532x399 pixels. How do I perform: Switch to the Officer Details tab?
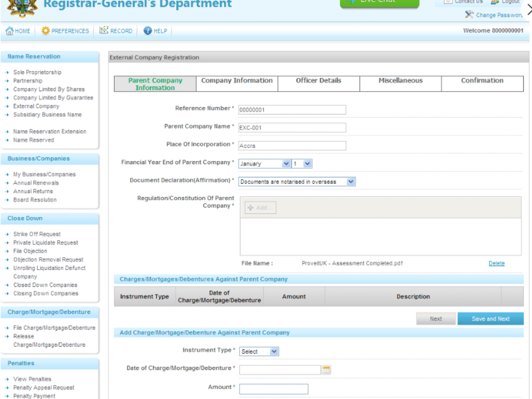318,84
